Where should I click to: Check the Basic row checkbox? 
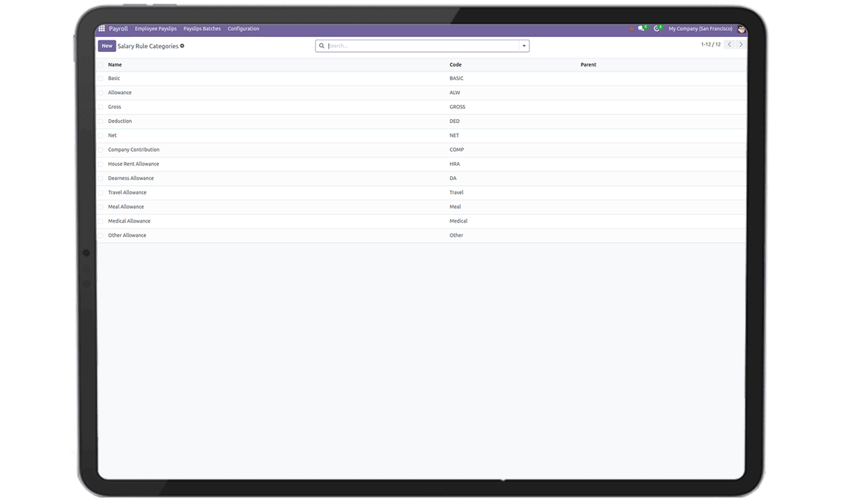tap(101, 78)
